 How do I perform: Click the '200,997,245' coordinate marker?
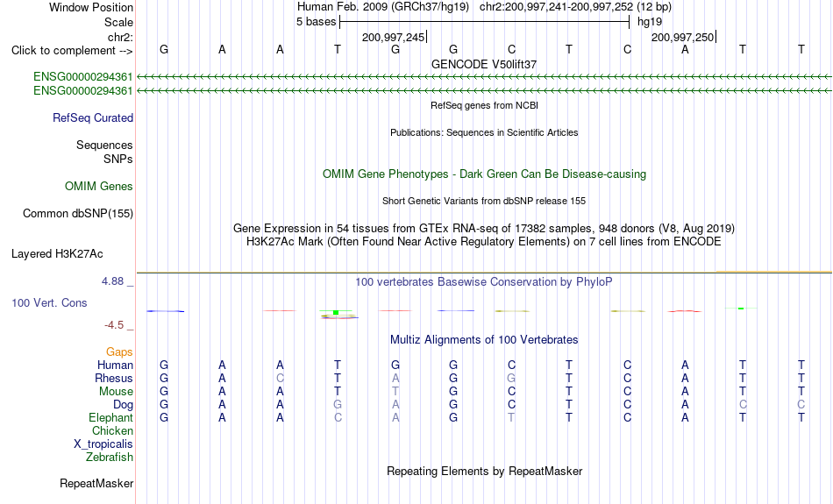[393, 37]
